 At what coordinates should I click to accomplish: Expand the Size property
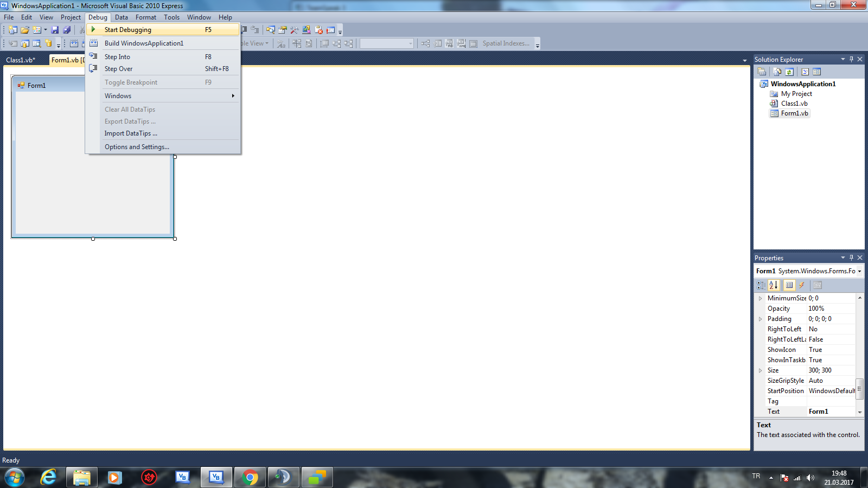[x=760, y=370]
